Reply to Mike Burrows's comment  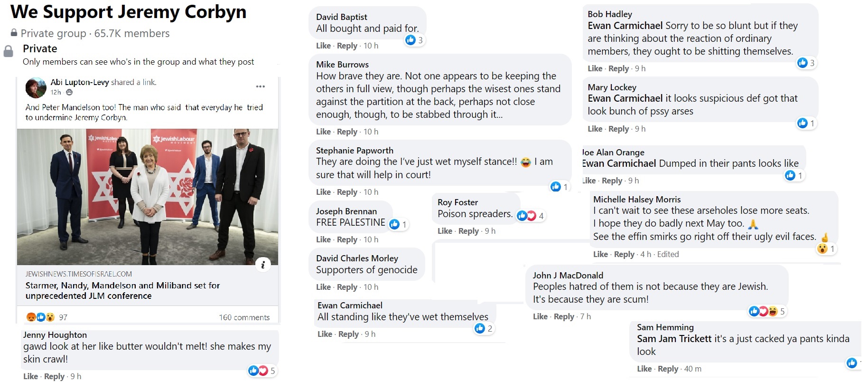347,132
